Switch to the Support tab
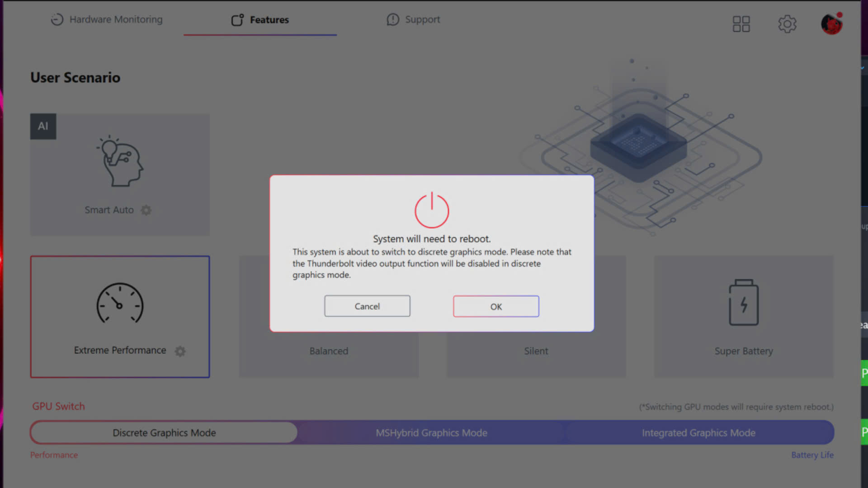The image size is (868, 488). pyautogui.click(x=413, y=19)
